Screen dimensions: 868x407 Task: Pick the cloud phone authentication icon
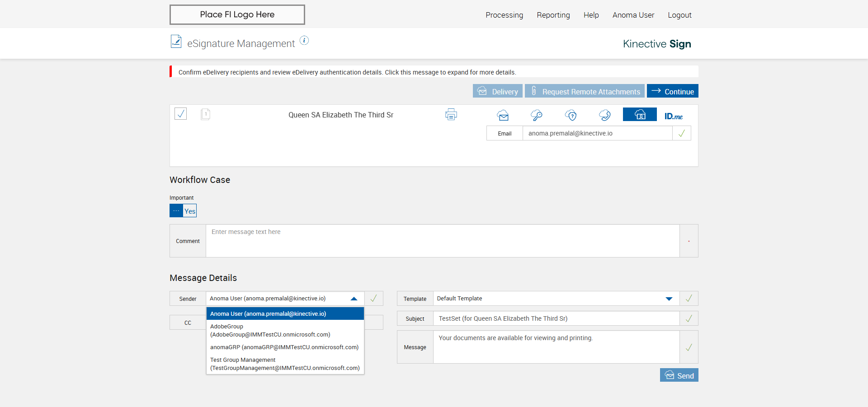click(x=605, y=116)
